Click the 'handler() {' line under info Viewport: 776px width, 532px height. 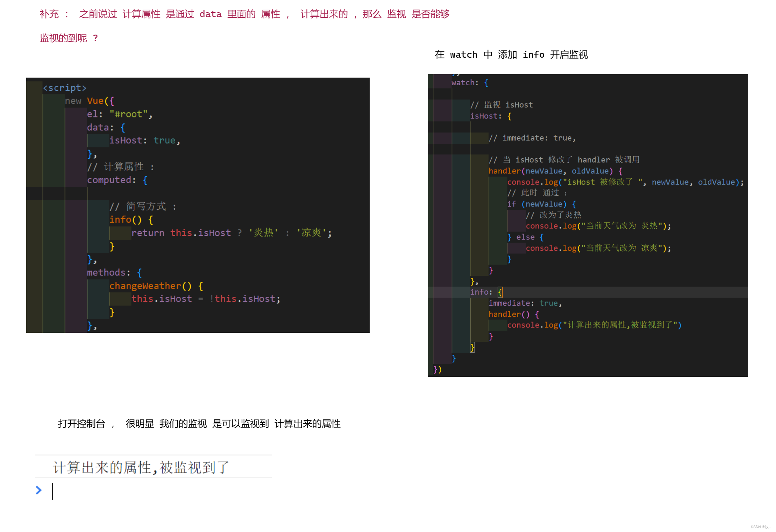[x=514, y=314]
